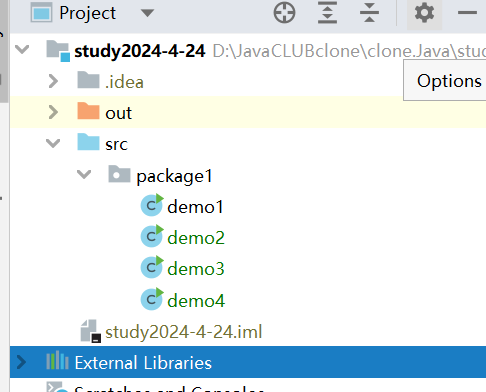Screen dimensions: 486x392
Task: Select the out folder label
Action: [119, 113]
